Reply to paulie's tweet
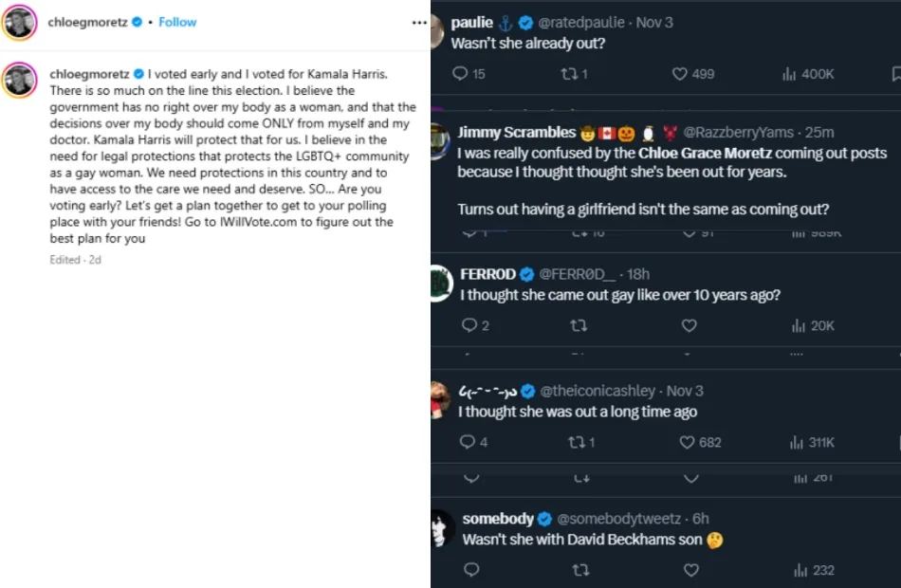The width and height of the screenshot is (901, 588). click(460, 74)
